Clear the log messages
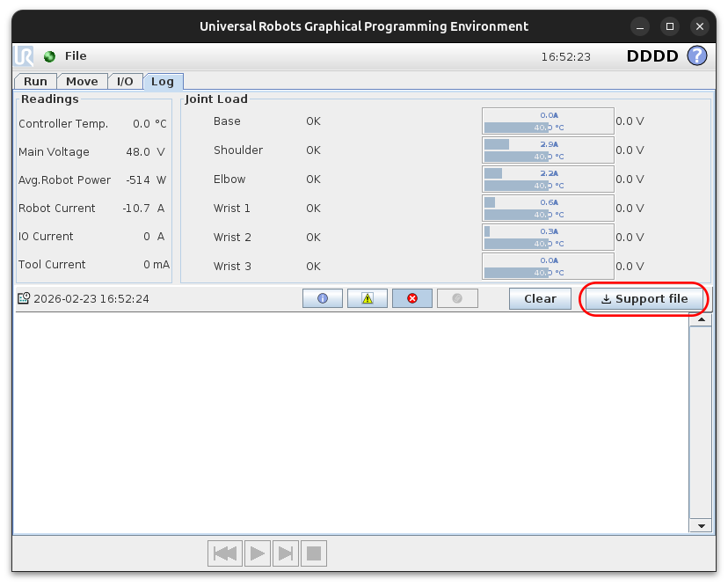 [540, 298]
